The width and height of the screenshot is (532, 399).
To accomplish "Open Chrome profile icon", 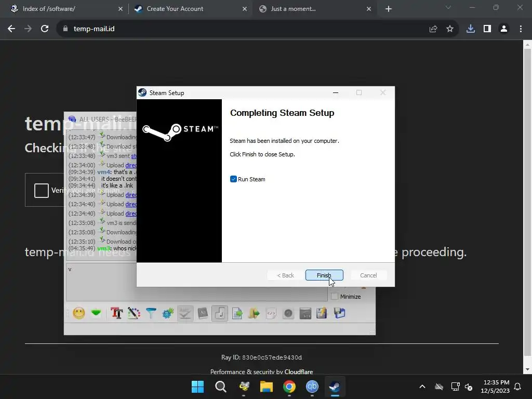I will (x=504, y=29).
